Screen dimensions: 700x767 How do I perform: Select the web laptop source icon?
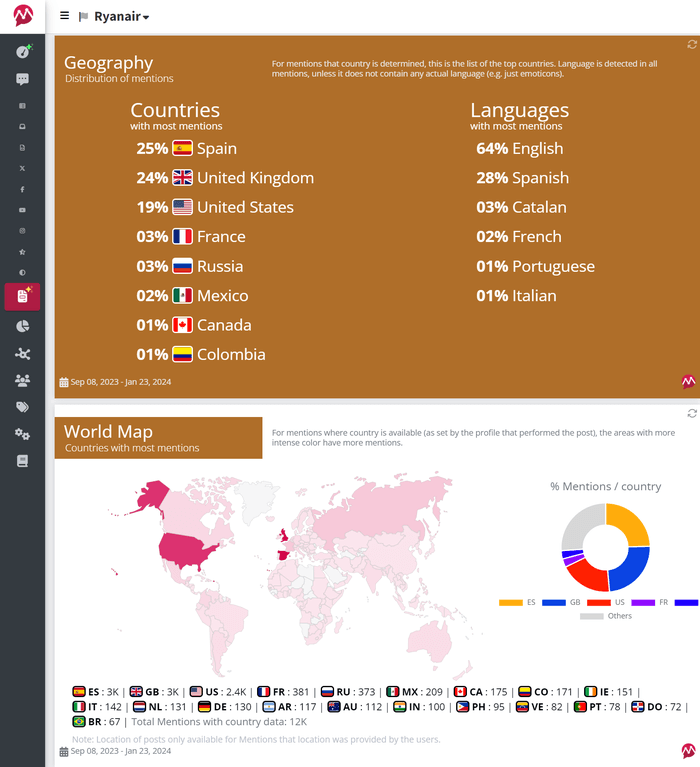(x=22, y=126)
